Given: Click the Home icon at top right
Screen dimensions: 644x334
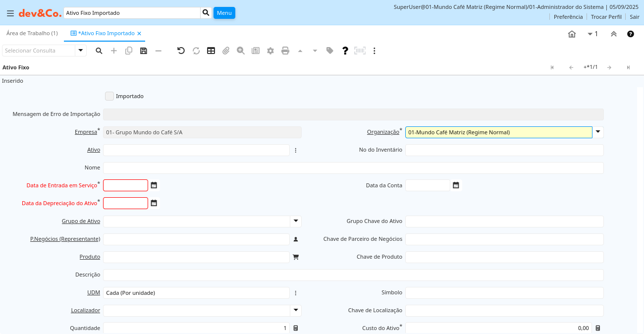Looking at the screenshot, I should point(572,34).
